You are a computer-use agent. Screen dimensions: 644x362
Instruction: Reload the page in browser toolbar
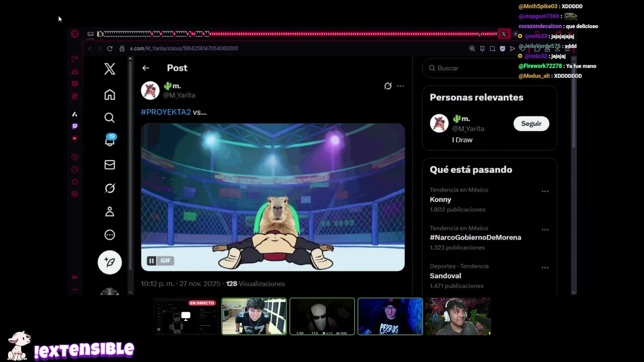110,48
